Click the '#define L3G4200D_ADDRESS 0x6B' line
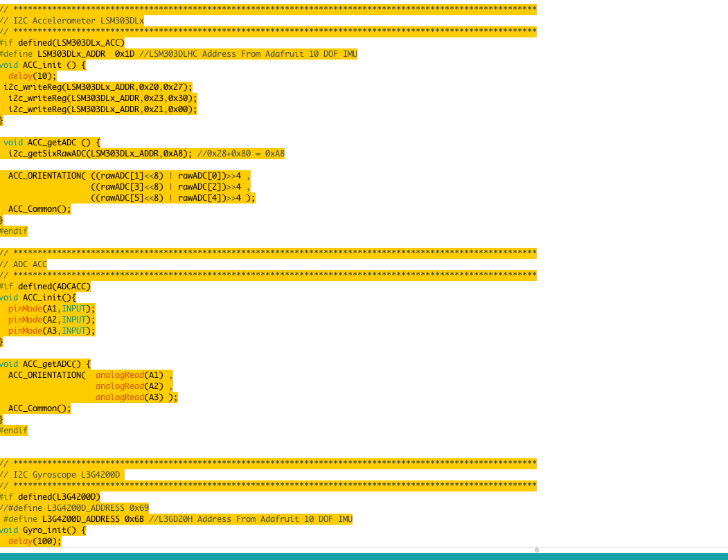 point(178,519)
